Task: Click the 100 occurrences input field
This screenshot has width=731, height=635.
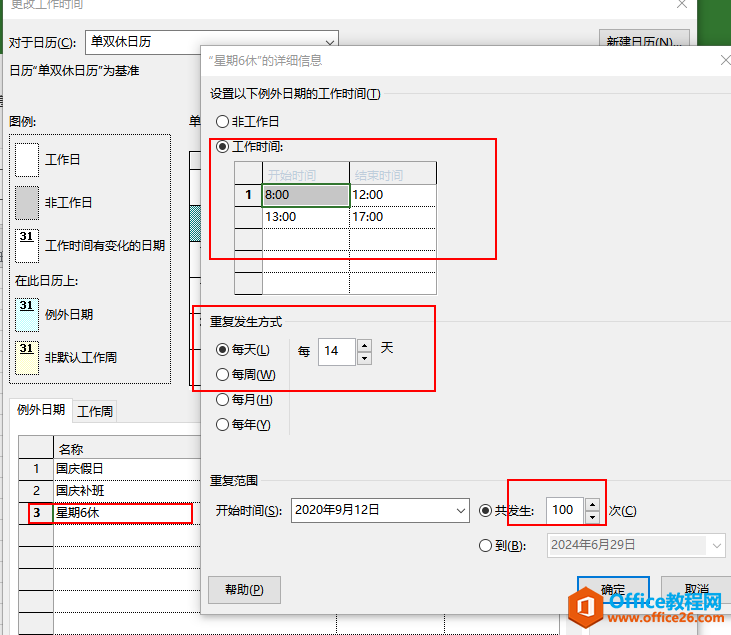Action: tap(565, 511)
